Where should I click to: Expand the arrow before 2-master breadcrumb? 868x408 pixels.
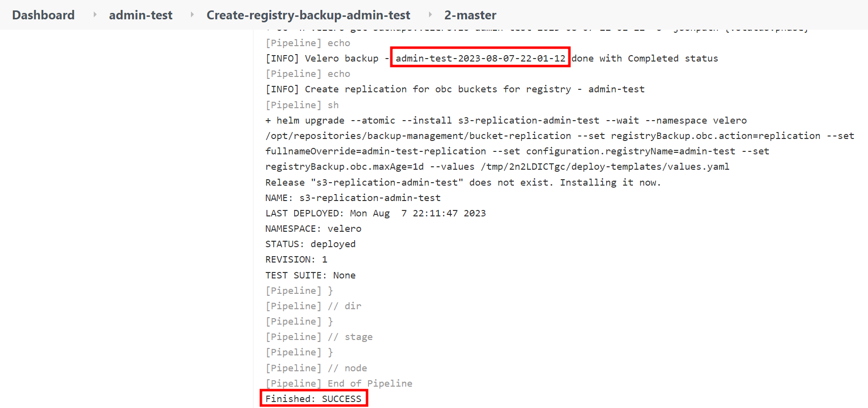430,15
